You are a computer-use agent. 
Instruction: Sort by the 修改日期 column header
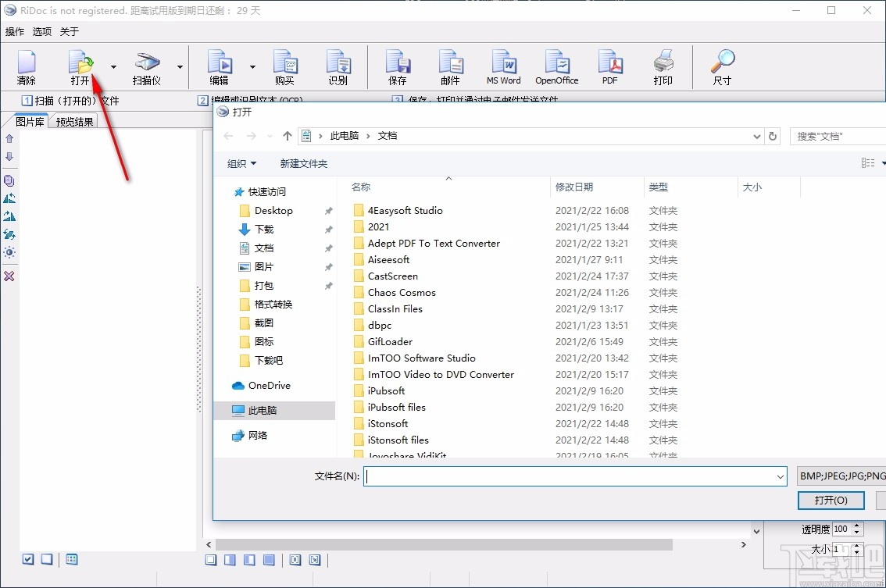(574, 187)
